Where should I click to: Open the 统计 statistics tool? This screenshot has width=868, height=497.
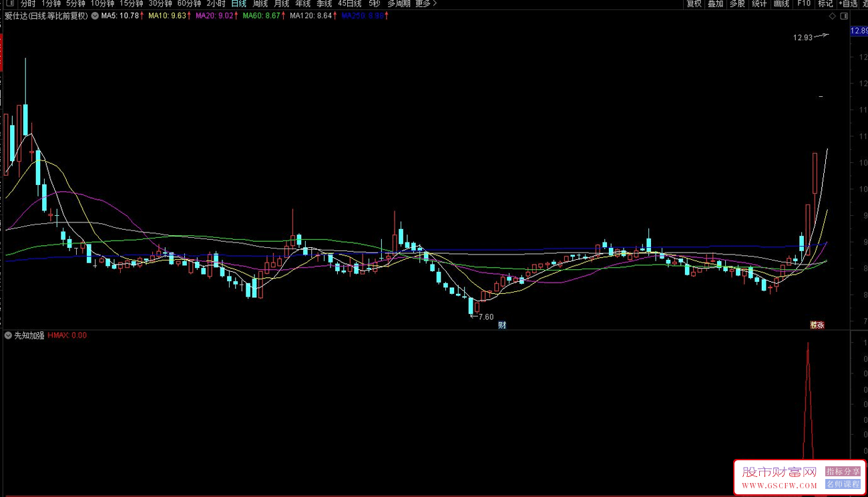[x=759, y=4]
